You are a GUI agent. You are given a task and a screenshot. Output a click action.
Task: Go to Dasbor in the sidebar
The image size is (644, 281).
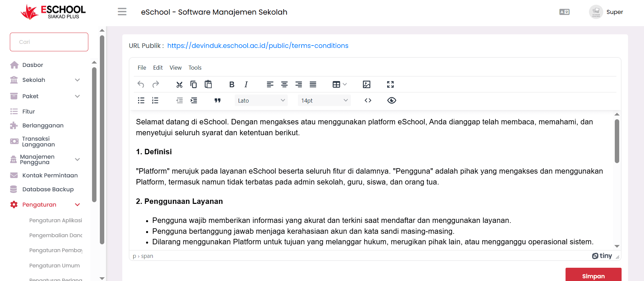33,65
